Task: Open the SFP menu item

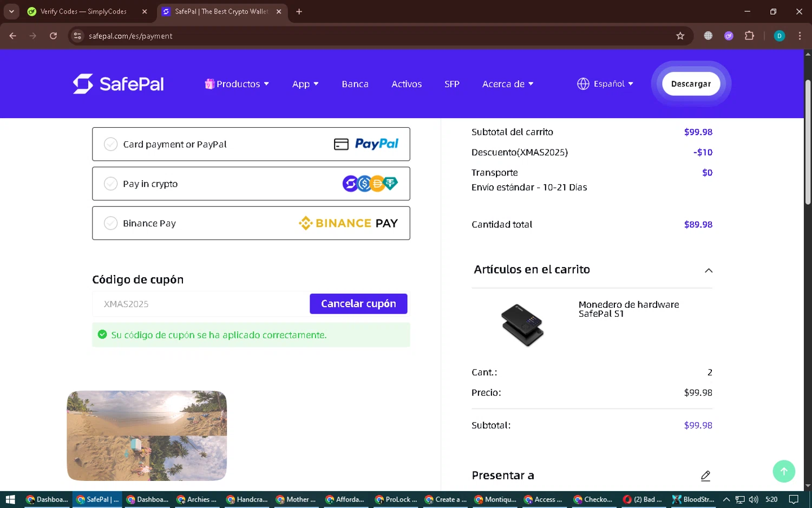Action: (452, 84)
